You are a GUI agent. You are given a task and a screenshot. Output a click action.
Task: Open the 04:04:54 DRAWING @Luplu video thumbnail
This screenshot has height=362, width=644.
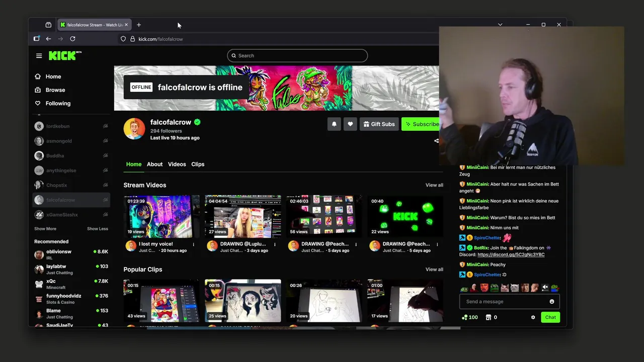tap(243, 216)
